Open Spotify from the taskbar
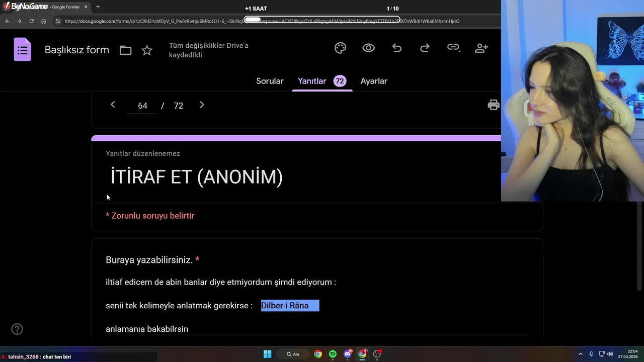The height and width of the screenshot is (362, 644). tap(333, 354)
